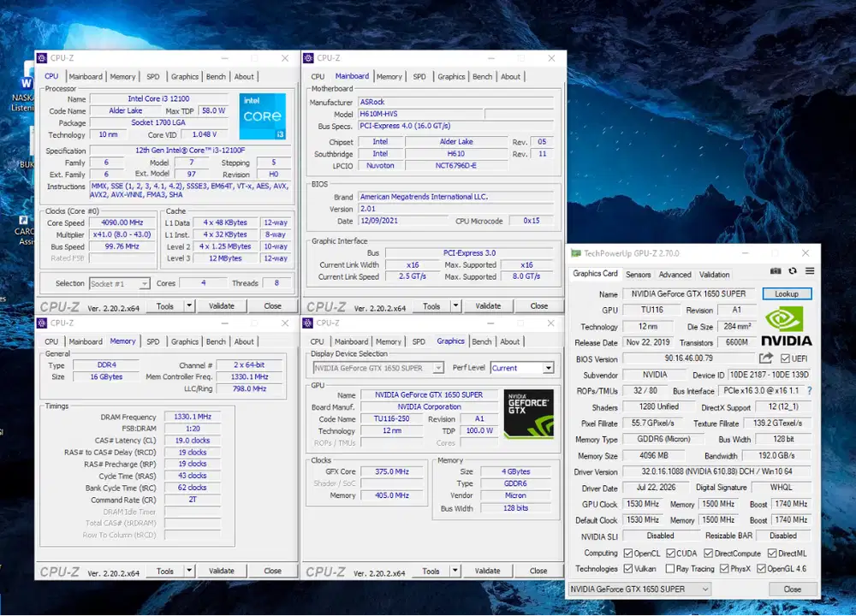
Task: Click the Lookup button in GPU-Z
Action: tap(787, 293)
